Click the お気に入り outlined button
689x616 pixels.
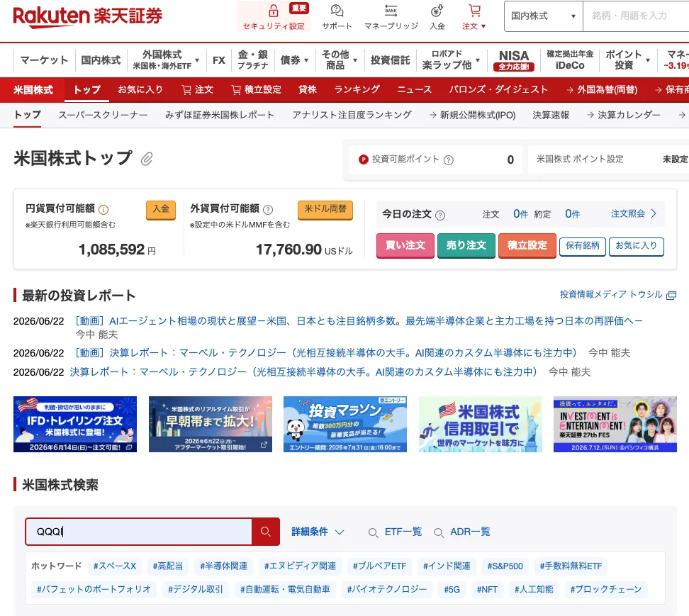(637, 246)
